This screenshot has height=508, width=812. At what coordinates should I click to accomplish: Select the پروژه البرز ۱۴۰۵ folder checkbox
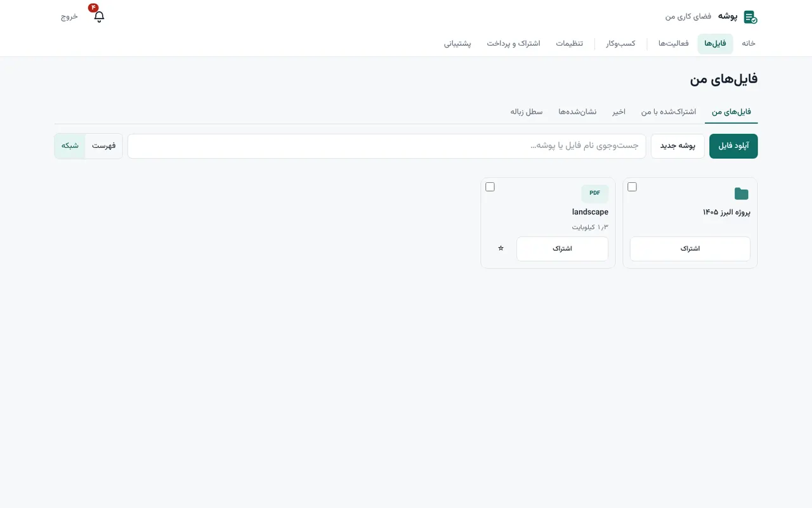coord(632,187)
